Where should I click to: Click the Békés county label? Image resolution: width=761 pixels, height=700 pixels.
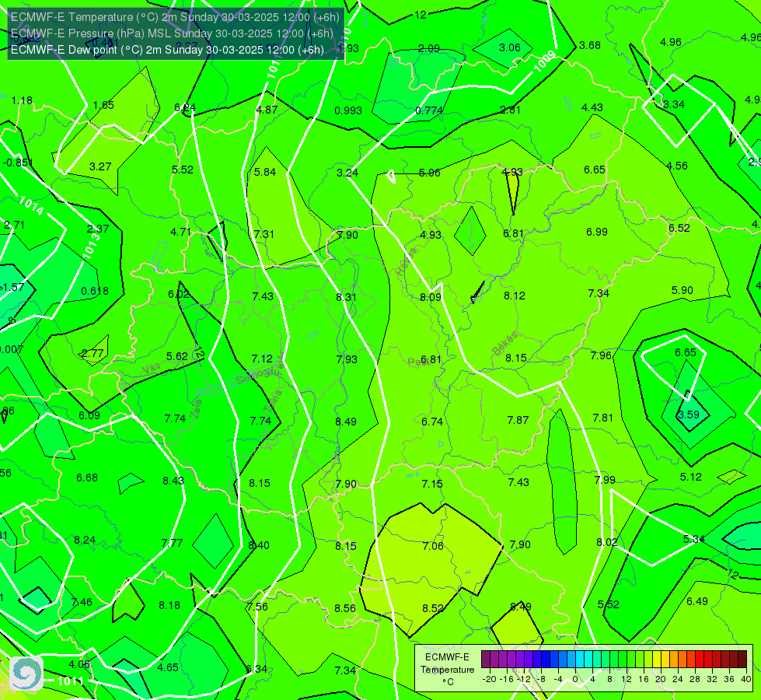click(506, 344)
